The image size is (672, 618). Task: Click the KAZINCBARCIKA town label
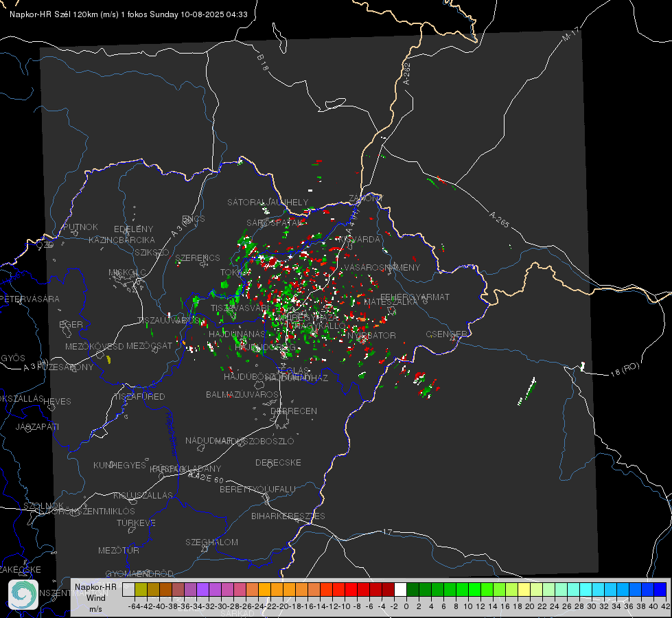tap(121, 240)
